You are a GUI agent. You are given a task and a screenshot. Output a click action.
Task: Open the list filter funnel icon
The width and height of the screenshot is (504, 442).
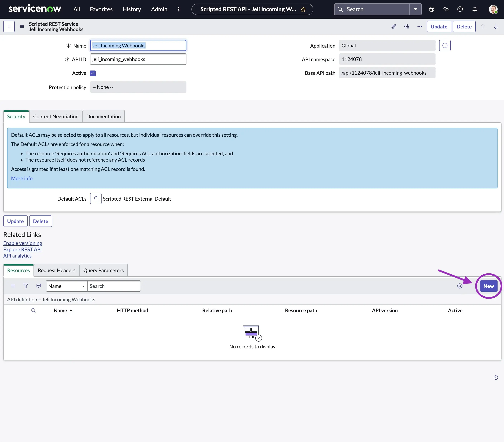26,286
